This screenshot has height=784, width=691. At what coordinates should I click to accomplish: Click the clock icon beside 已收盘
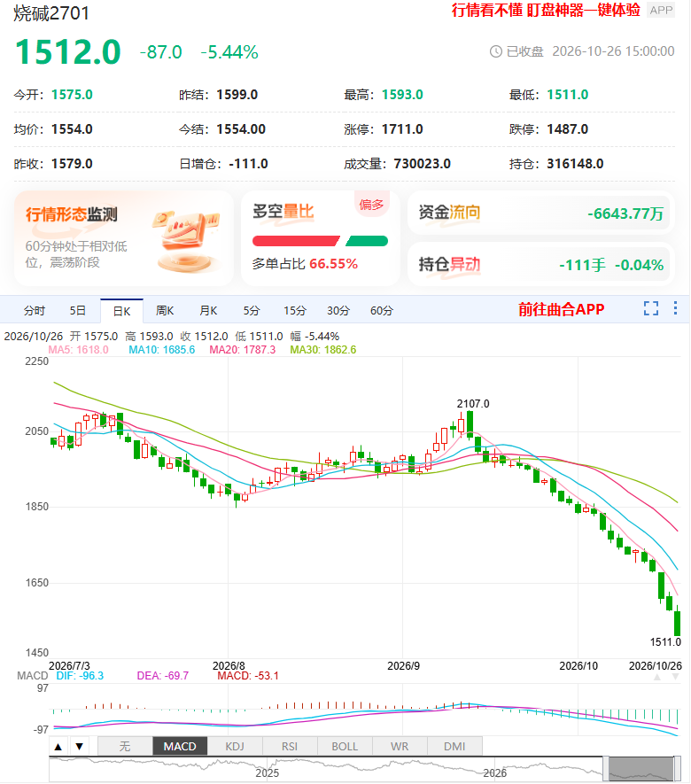(x=495, y=51)
